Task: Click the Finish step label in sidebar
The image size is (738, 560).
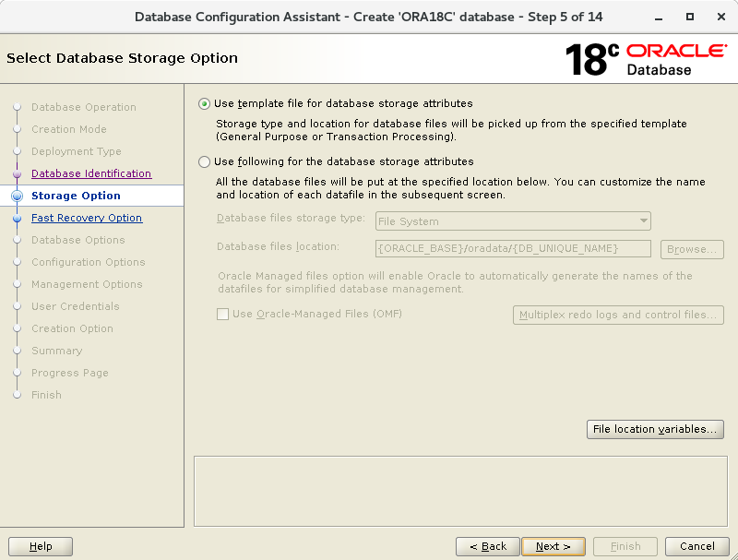Action: point(46,395)
